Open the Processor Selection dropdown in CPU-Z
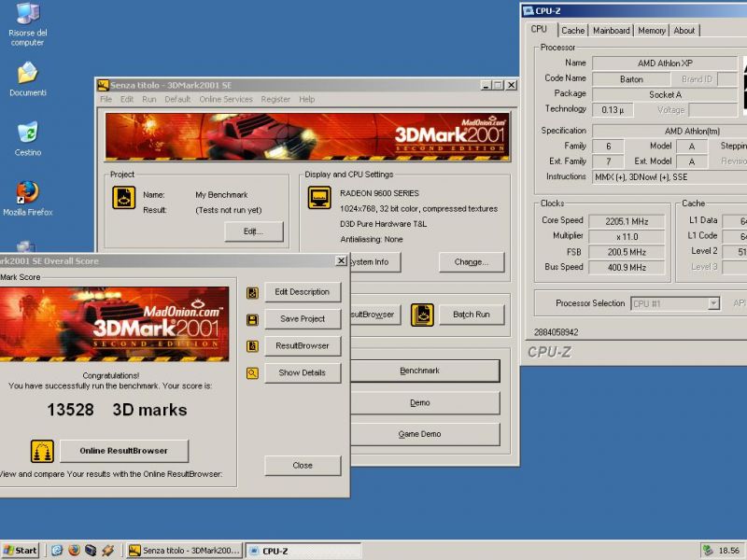This screenshot has height=560, width=747. tap(675, 303)
